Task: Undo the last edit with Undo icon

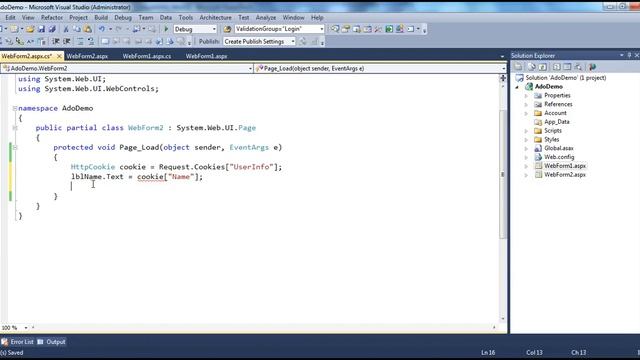Action: [x=102, y=29]
